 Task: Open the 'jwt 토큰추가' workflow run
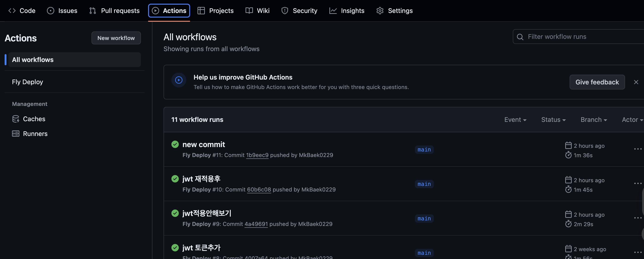click(201, 248)
